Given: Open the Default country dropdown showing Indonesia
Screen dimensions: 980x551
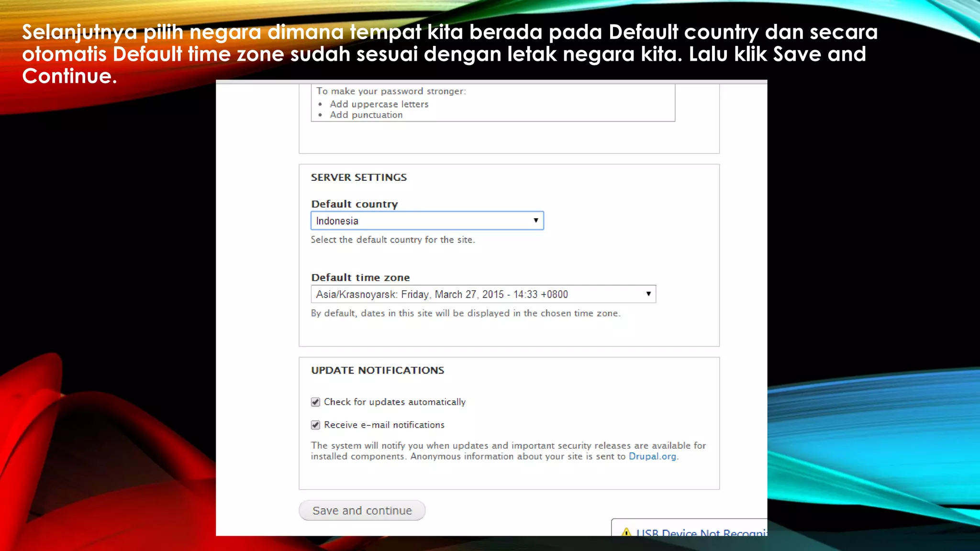Looking at the screenshot, I should tap(427, 220).
